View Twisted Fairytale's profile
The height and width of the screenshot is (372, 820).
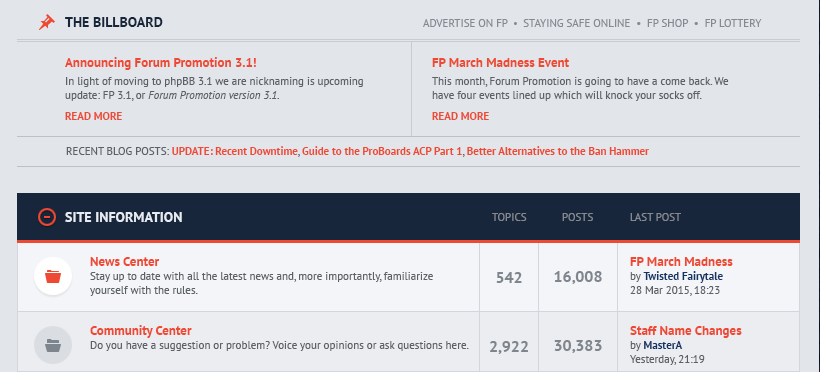(683, 276)
